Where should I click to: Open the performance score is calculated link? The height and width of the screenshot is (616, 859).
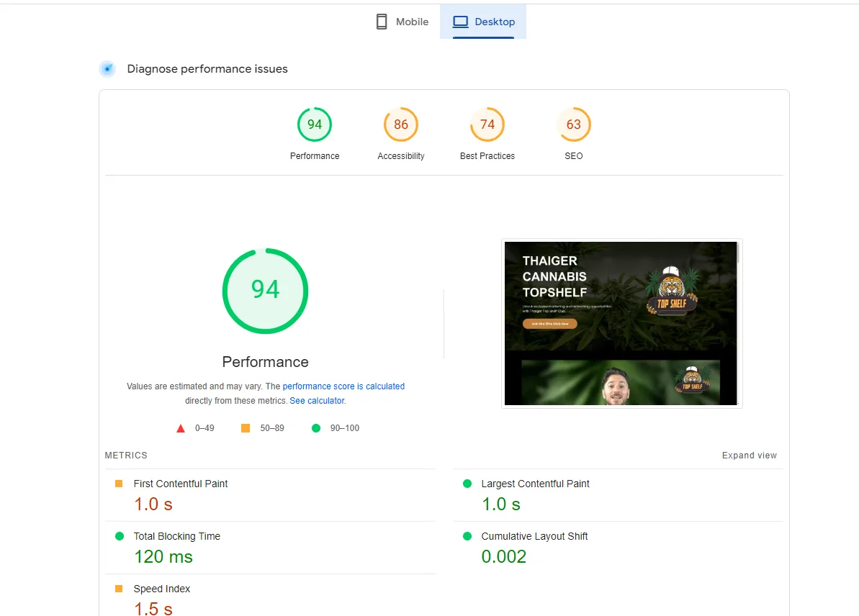pos(343,386)
